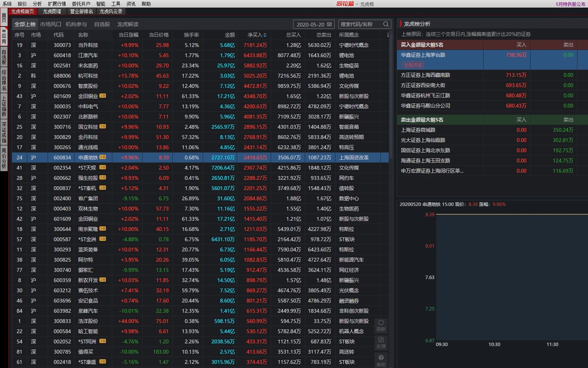Select the 当升科技 stock row
588x368 pixels.
pos(200,45)
